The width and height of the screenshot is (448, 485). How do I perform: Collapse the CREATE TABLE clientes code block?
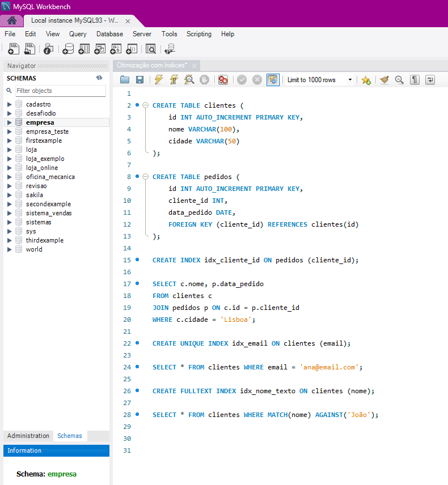click(x=145, y=105)
